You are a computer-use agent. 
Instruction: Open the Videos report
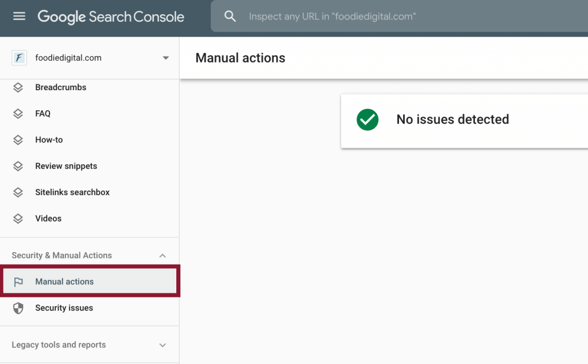click(48, 219)
